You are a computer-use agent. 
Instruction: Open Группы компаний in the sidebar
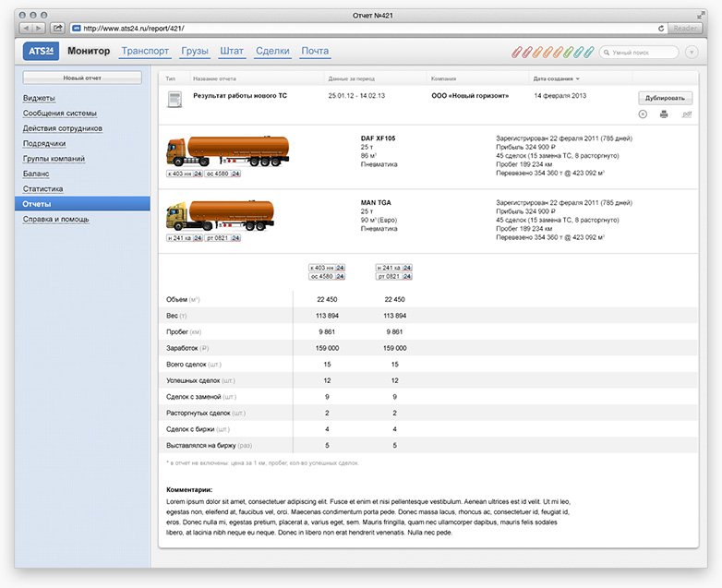(x=54, y=159)
